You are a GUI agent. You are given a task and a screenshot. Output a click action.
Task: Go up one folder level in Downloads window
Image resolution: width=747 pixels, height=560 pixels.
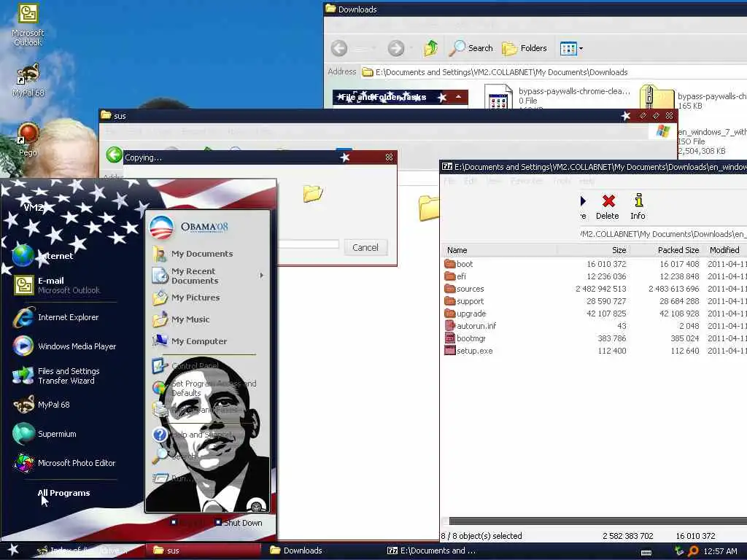click(430, 48)
